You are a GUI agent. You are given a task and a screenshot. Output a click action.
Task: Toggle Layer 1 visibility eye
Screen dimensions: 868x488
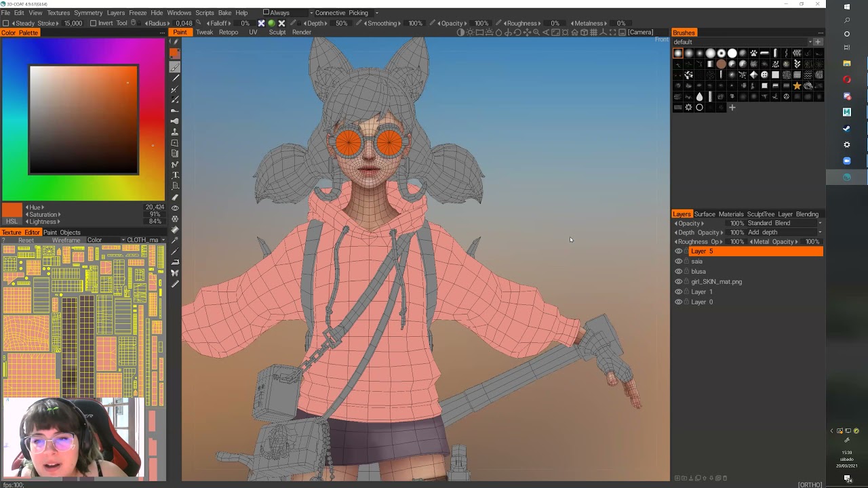[x=678, y=292]
